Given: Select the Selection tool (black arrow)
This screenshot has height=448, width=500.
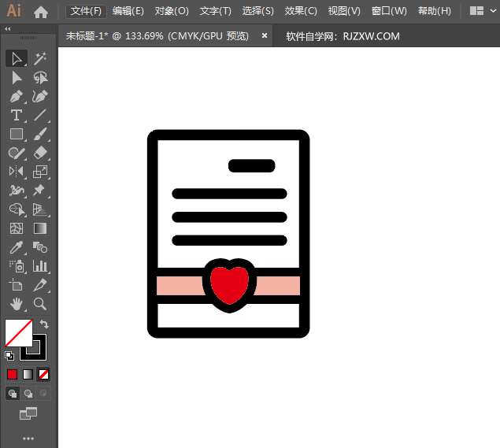Looking at the screenshot, I should coord(17,59).
